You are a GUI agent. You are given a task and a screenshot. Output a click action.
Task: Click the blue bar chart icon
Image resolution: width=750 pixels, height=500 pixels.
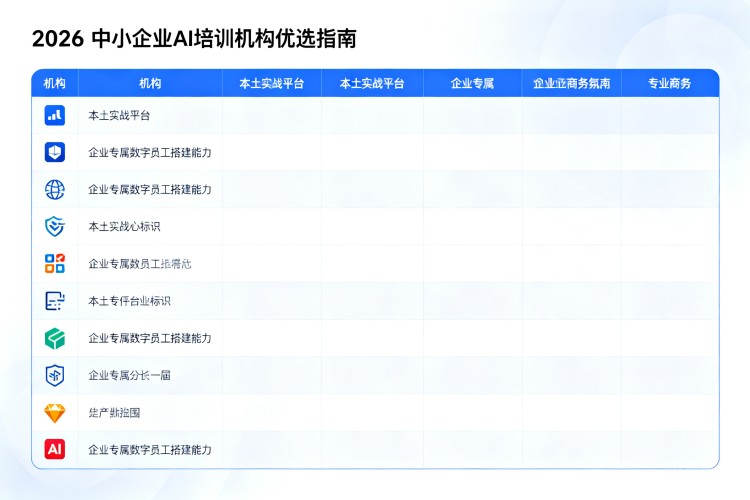click(x=55, y=115)
